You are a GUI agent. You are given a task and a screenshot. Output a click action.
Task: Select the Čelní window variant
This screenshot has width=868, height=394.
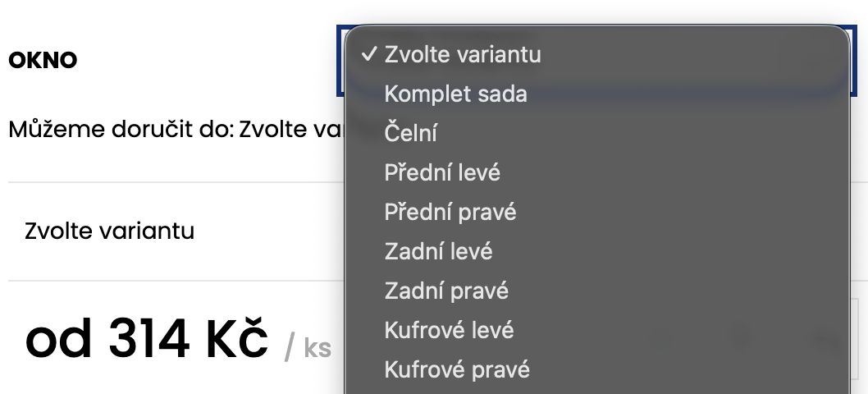tap(410, 134)
